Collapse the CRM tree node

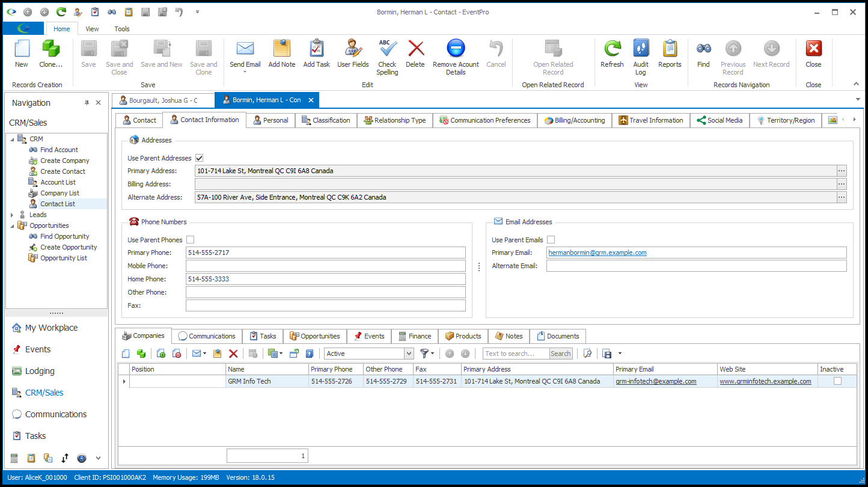11,139
